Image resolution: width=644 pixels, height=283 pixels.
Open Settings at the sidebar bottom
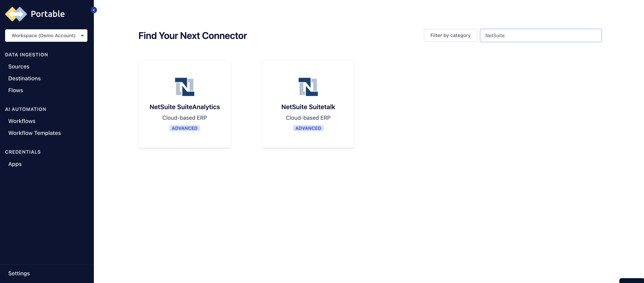pyautogui.click(x=19, y=273)
